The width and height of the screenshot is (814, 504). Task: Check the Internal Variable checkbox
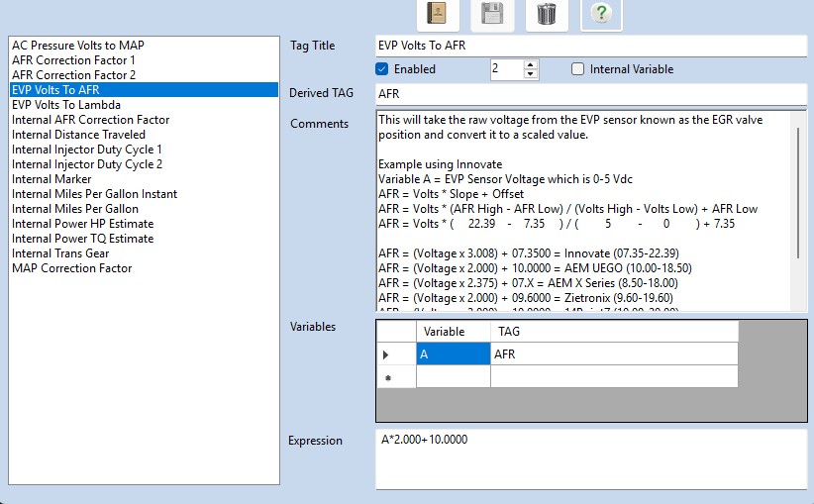point(577,69)
